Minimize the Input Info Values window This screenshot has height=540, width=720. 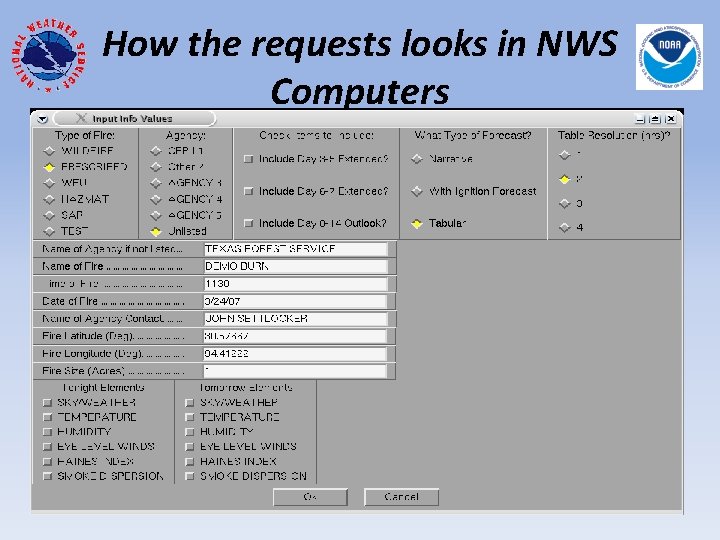point(640,119)
